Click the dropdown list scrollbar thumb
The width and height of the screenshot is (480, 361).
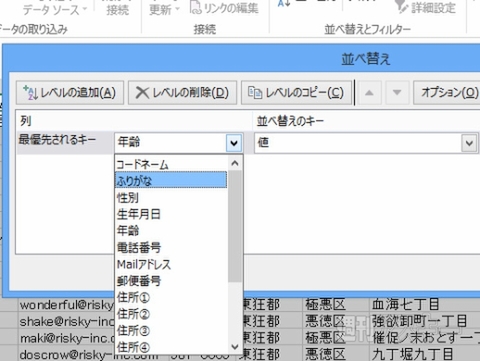(235, 226)
